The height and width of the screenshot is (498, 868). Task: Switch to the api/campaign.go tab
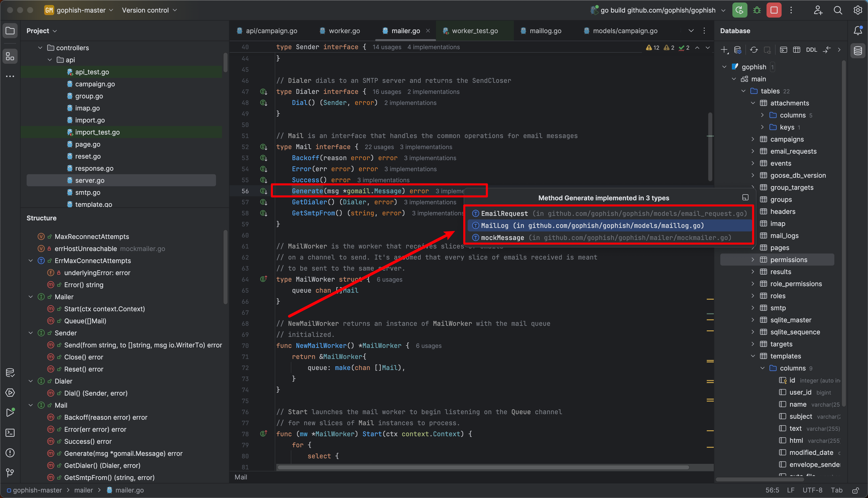(267, 31)
